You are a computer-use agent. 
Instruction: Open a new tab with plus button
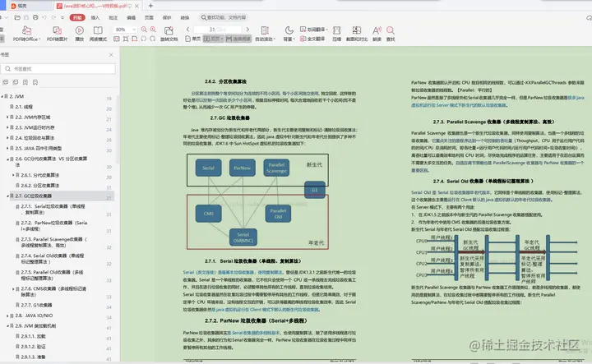tap(150, 6)
